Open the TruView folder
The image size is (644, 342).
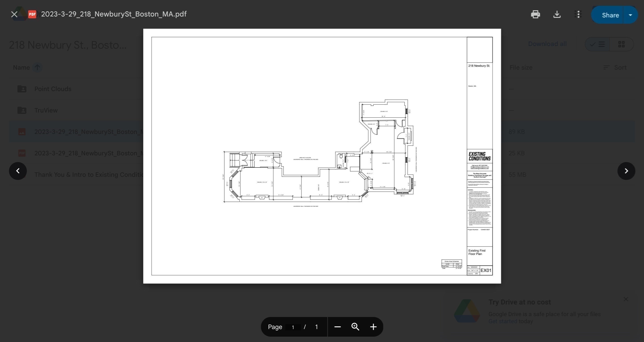coord(46,110)
